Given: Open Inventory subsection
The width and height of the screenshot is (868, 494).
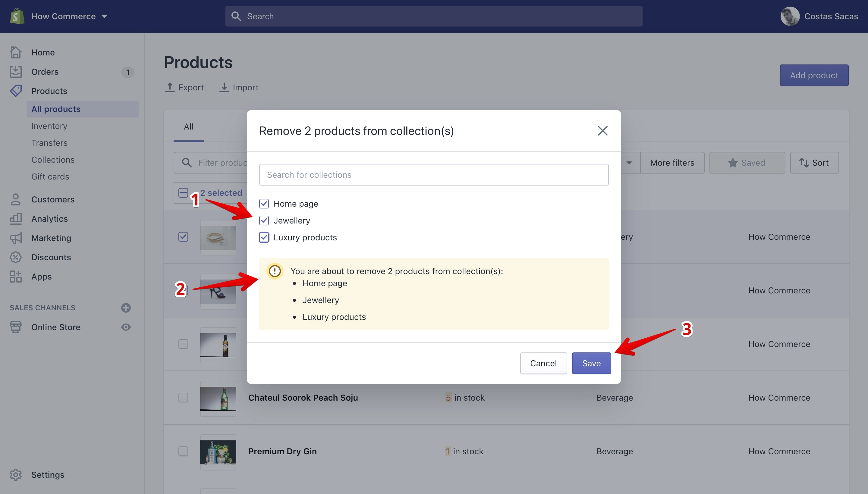Looking at the screenshot, I should point(49,126).
